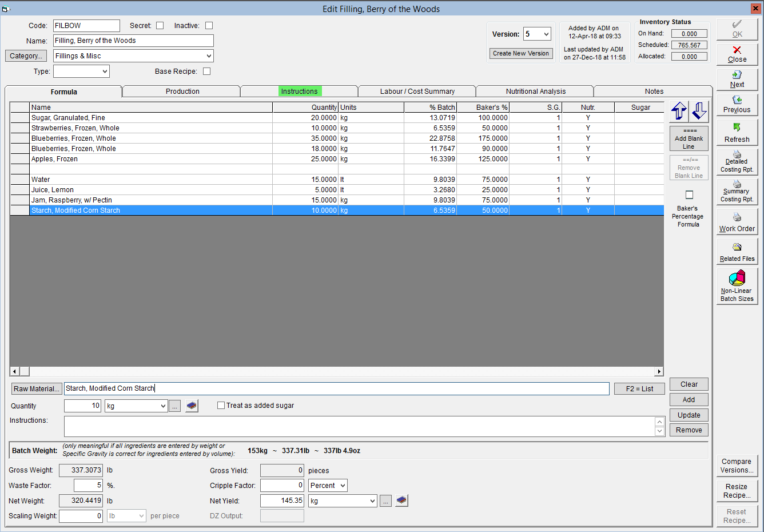Click into the Code field
Viewport: 764px width, 532px height.
(x=86, y=26)
